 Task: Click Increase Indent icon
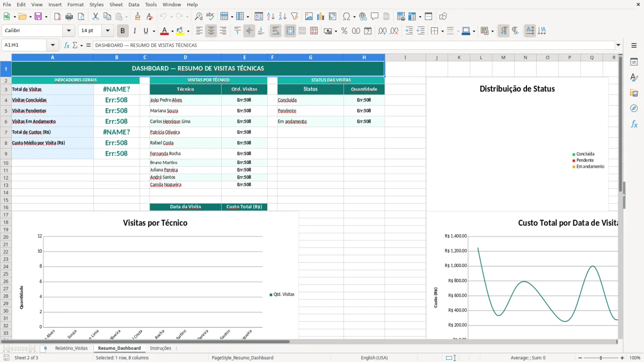[x=409, y=31]
